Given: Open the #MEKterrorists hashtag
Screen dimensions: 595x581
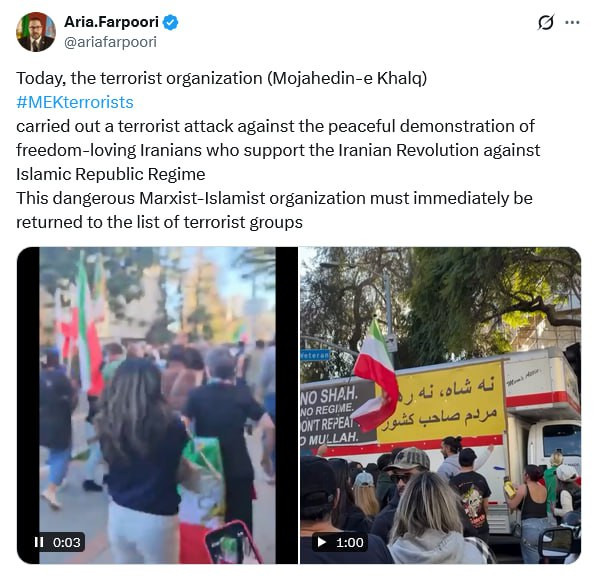Looking at the screenshot, I should coord(75,102).
